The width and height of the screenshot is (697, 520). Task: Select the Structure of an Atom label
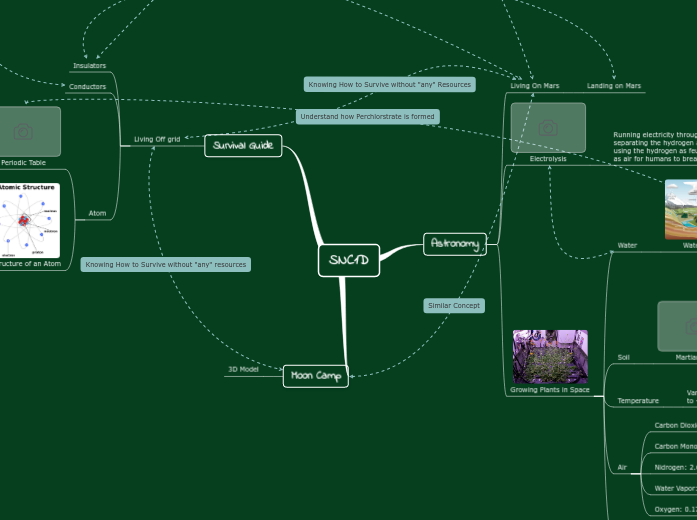30,264
